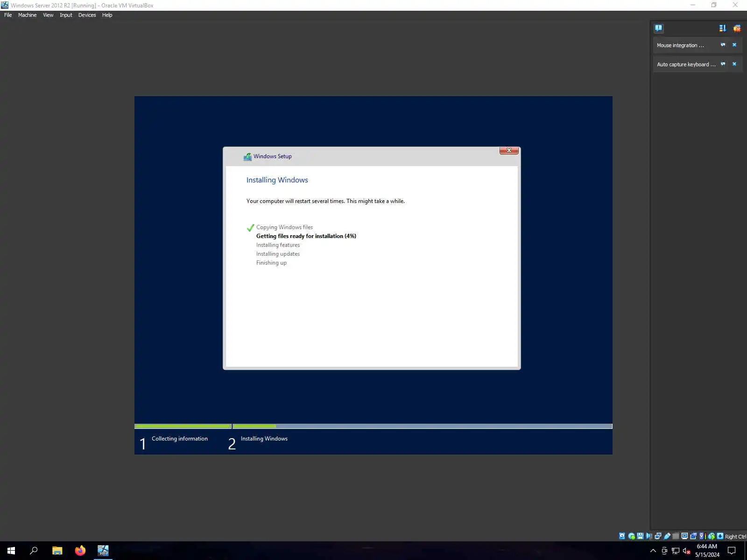747x560 pixels.
Task: Restore down the VirtualBox VM window
Action: pos(714,5)
